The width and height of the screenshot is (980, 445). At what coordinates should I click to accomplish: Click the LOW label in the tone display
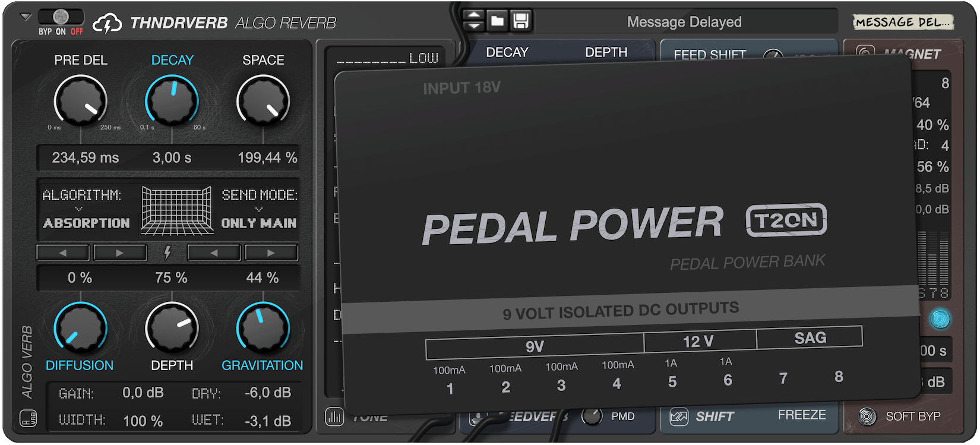(x=423, y=58)
